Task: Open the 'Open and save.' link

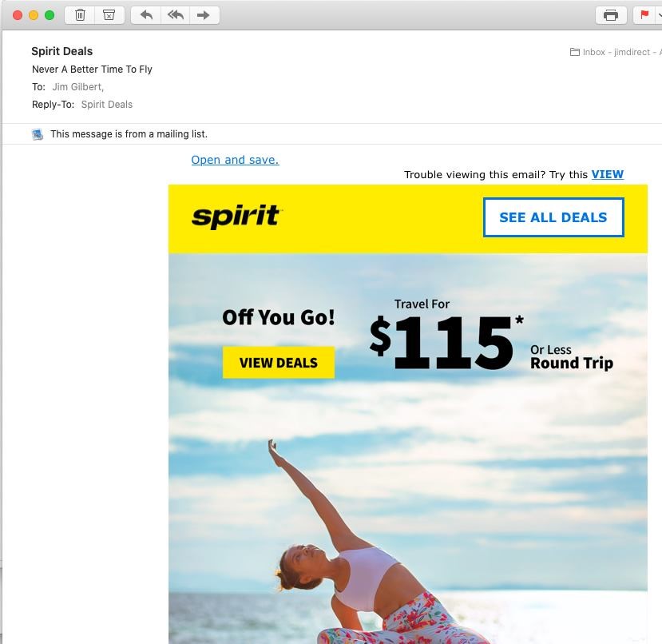Action: [235, 160]
